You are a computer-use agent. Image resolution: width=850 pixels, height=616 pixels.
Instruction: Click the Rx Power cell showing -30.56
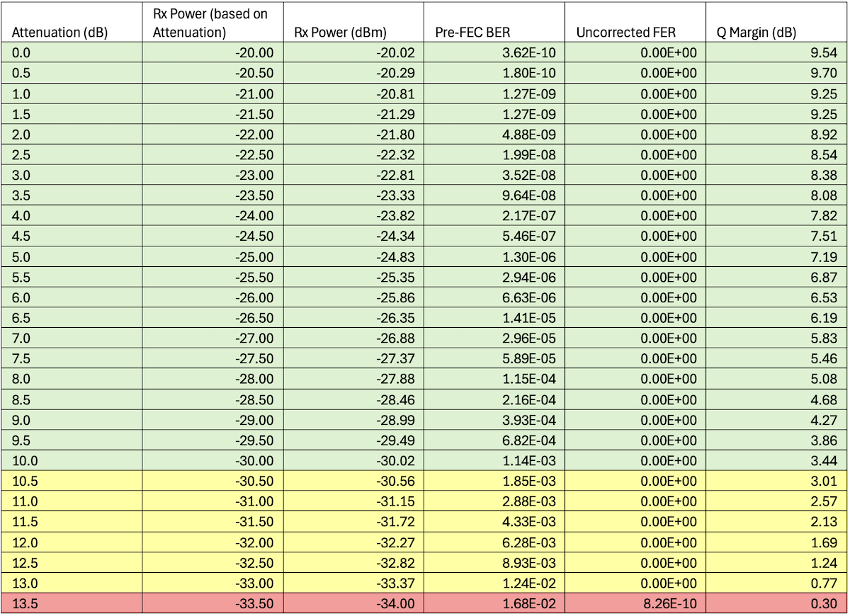(x=353, y=481)
